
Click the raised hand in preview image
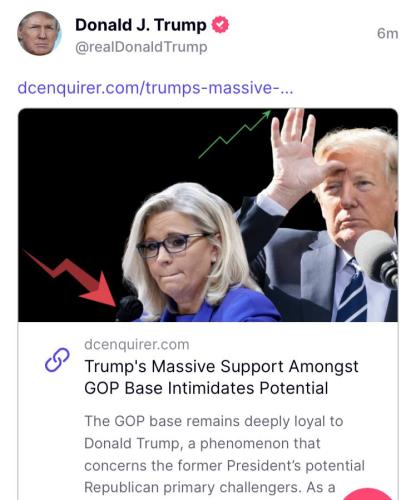pyautogui.click(x=298, y=150)
